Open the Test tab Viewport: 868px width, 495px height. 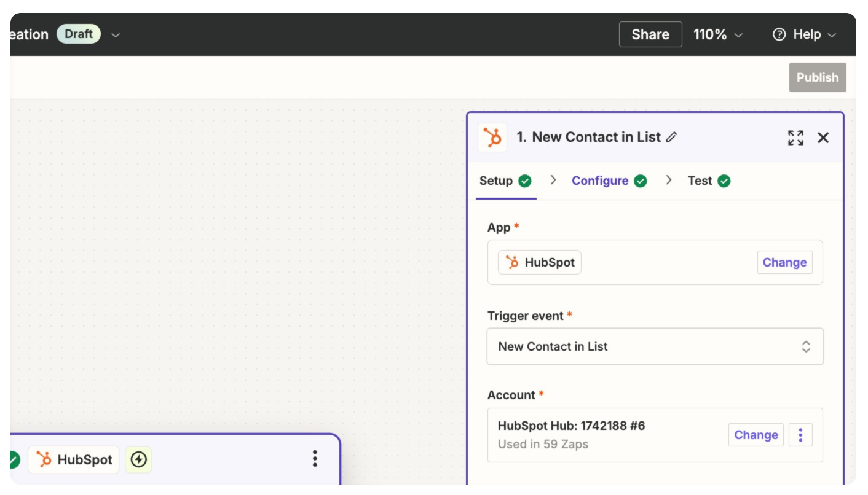tap(700, 181)
